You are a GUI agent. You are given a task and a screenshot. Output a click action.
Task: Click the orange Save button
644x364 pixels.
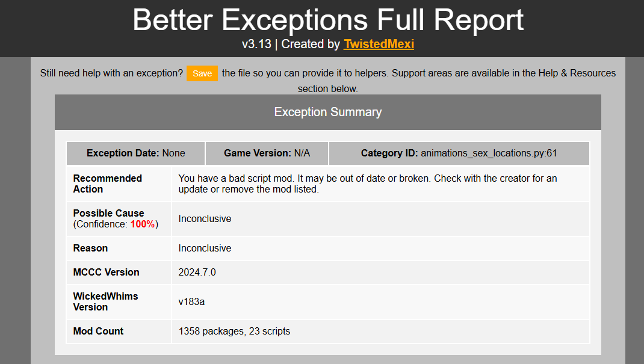[x=202, y=73]
